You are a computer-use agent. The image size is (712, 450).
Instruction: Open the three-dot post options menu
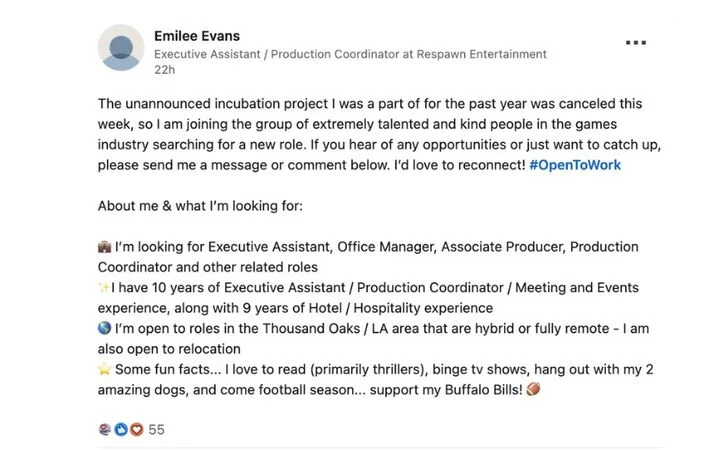[636, 43]
